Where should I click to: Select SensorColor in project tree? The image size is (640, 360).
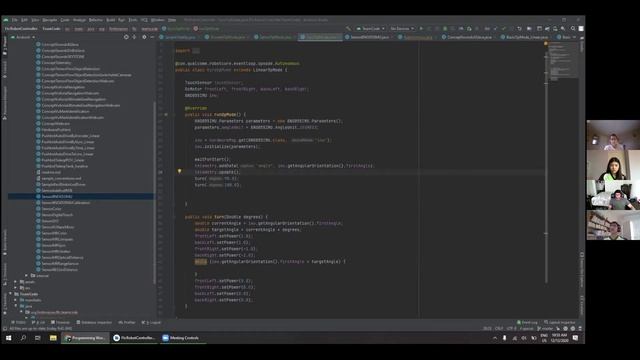pyautogui.click(x=51, y=209)
